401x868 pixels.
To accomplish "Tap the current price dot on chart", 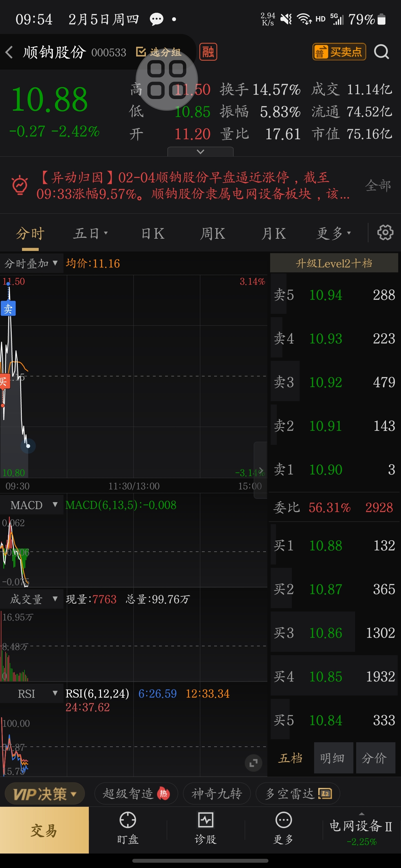I will coord(28,446).
